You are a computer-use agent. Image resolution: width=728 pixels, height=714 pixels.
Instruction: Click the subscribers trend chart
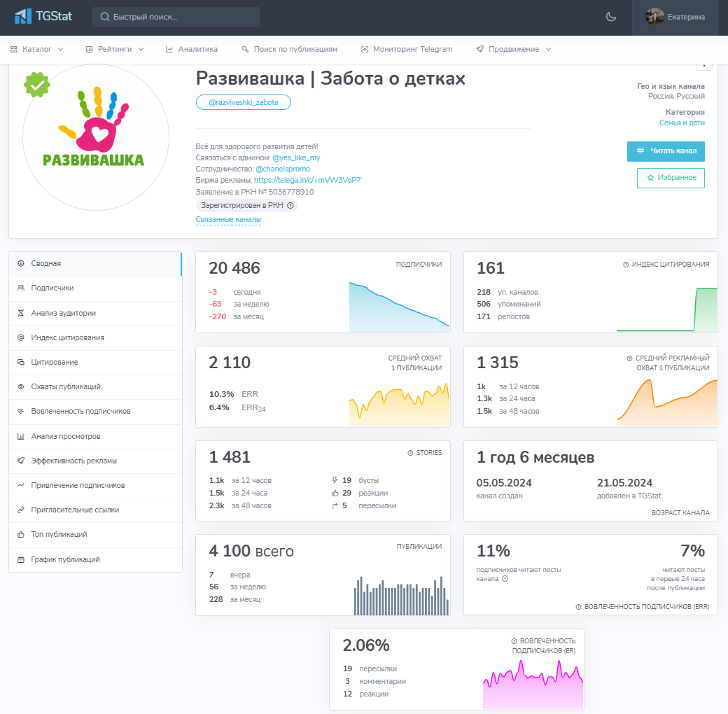click(399, 307)
